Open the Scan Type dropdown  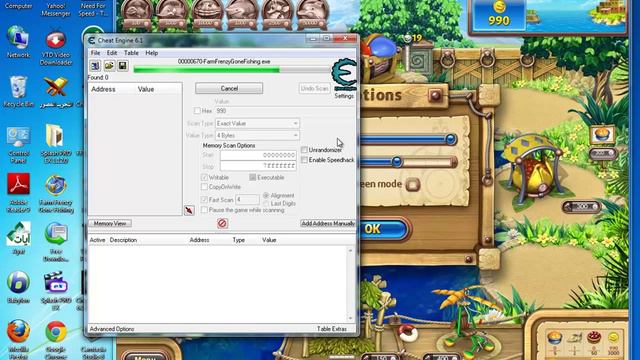point(257,123)
